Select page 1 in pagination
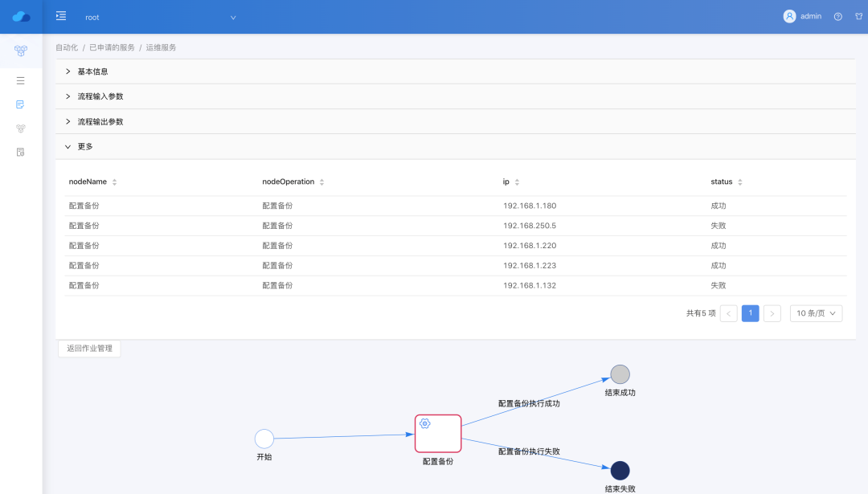The height and width of the screenshot is (494, 868). (750, 313)
